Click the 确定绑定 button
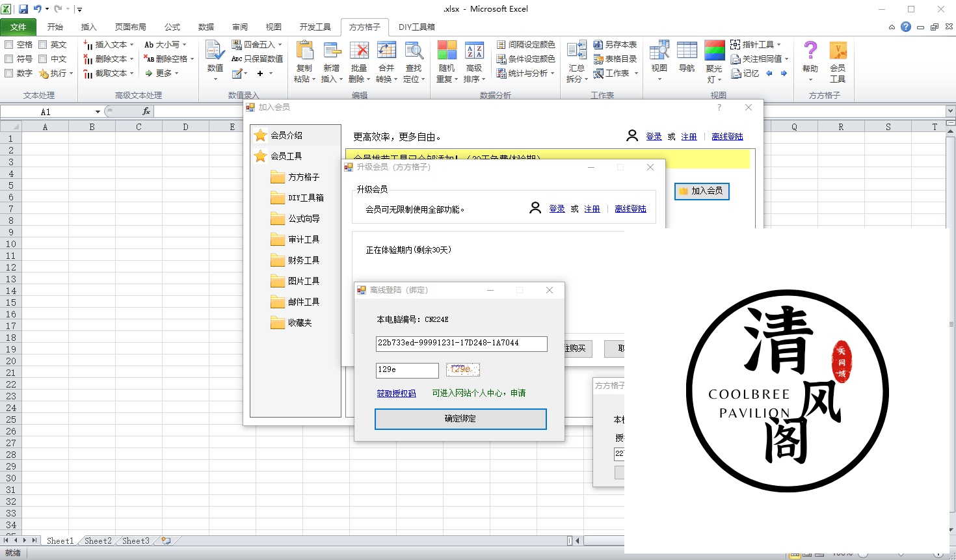The width and height of the screenshot is (956, 560). pos(460,419)
